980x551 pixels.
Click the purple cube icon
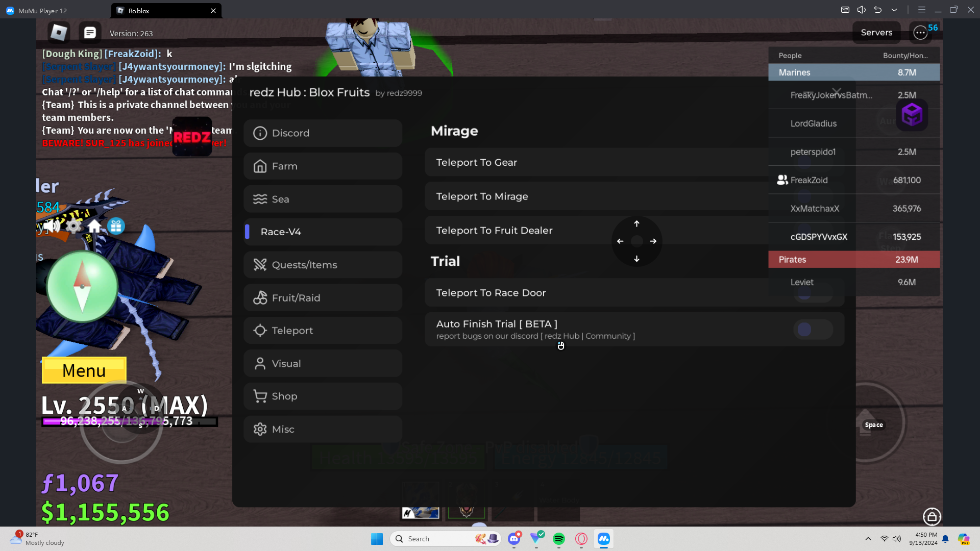point(912,115)
